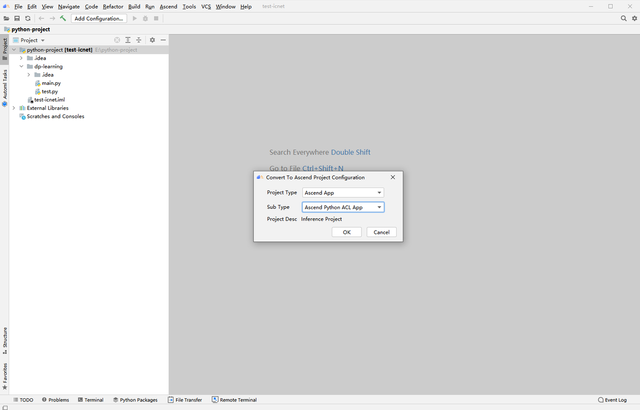Open the Edit menu
This screenshot has width=640, height=410.
[32, 7]
